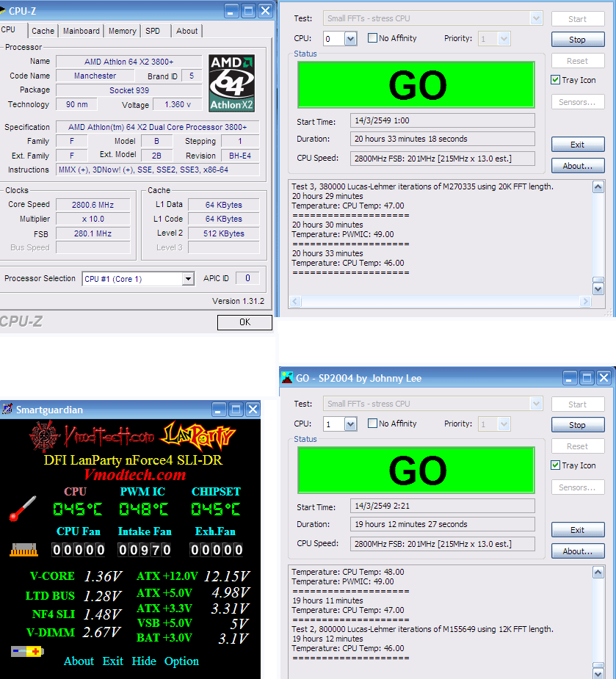This screenshot has width=616, height=679.
Task: Click the Hide link in Smartguardian
Action: [x=144, y=661]
